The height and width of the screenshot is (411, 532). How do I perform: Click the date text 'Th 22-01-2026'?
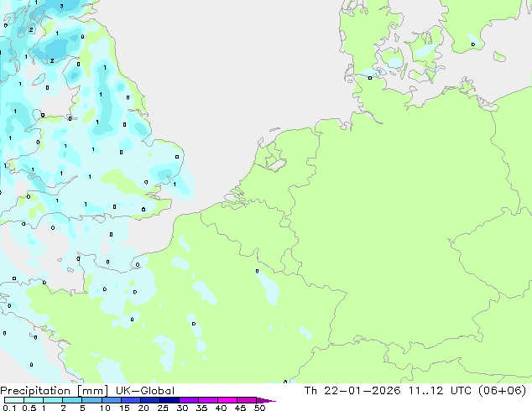[352, 391]
